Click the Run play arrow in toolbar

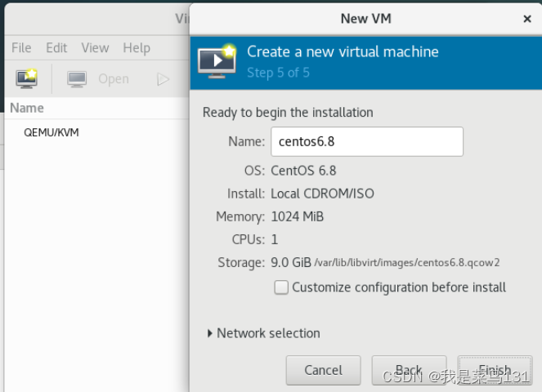(x=163, y=79)
